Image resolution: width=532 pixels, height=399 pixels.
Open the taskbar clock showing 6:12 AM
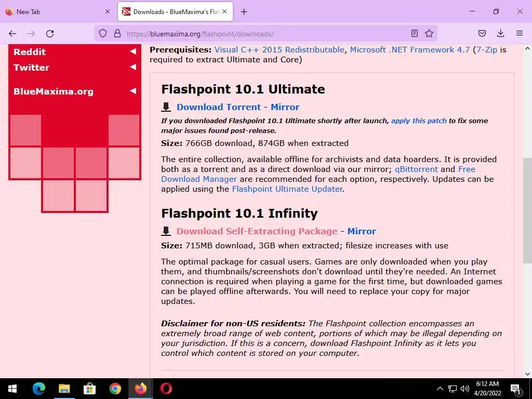[487, 389]
